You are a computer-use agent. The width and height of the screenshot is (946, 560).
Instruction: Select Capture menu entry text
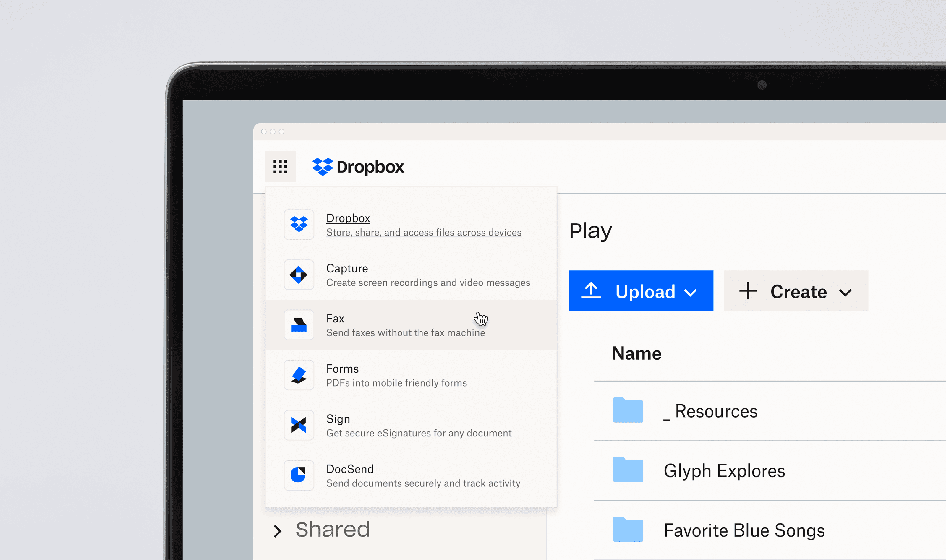pos(347,268)
